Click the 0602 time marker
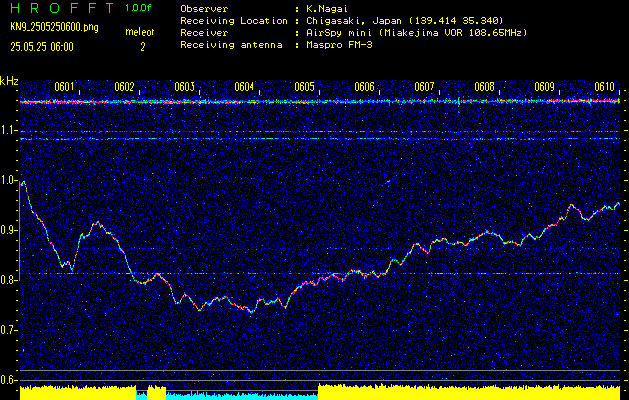The image size is (629, 400). (124, 87)
